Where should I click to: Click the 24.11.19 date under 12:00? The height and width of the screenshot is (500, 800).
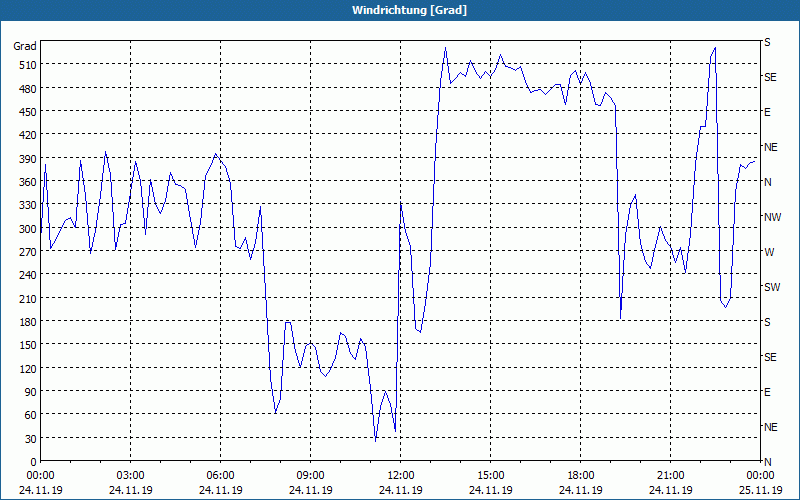point(401,490)
